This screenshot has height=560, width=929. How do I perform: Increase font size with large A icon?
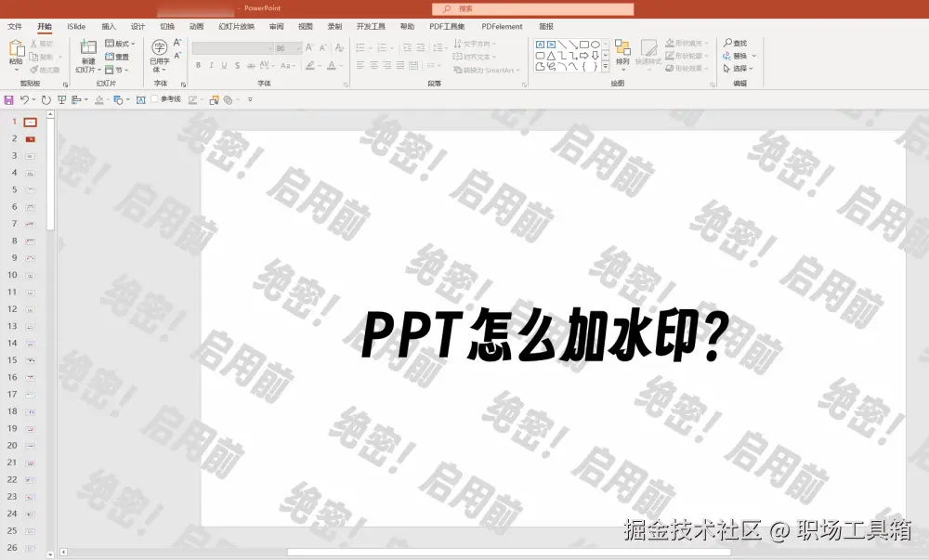308,47
